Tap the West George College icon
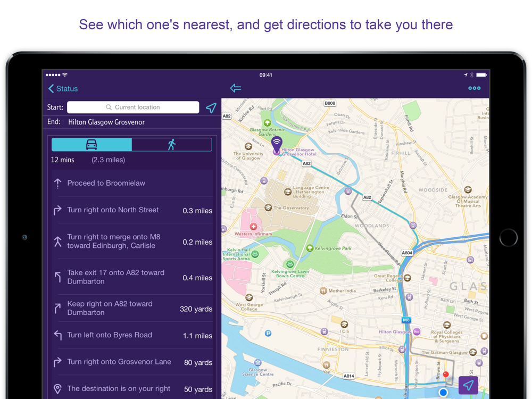The width and height of the screenshot is (532, 399). coord(249,298)
